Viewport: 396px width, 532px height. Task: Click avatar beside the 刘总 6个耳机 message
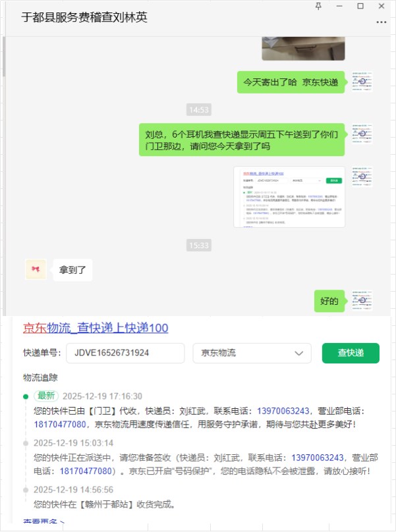(362, 134)
